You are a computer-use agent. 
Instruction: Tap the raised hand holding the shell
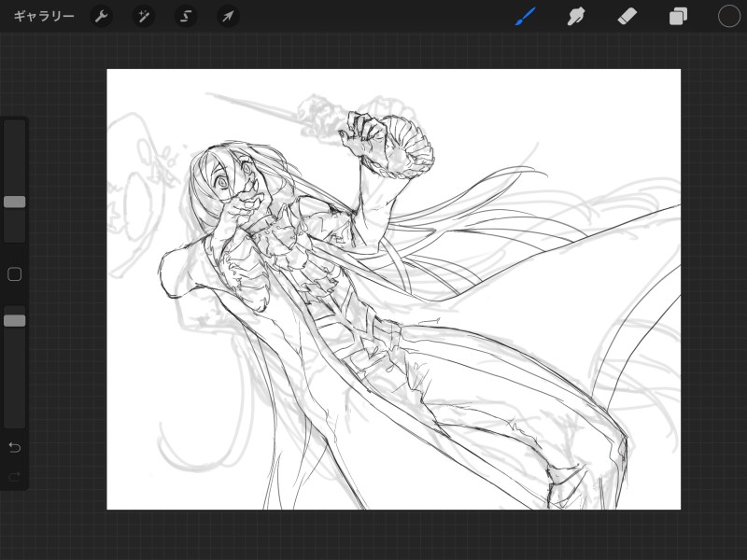tap(362, 140)
